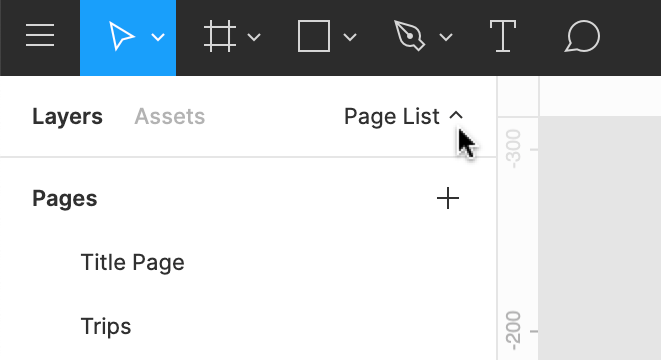Open the Title Page page
The image size is (661, 360).
[132, 263]
